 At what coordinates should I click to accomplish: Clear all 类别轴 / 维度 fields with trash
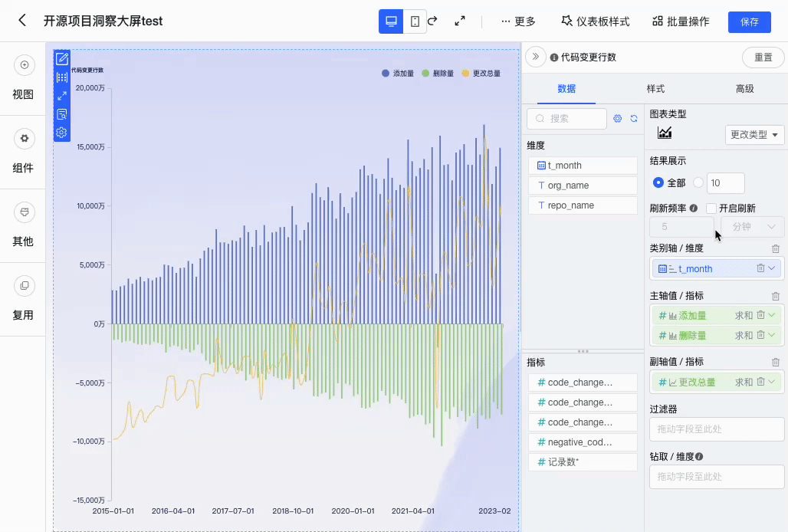point(776,248)
